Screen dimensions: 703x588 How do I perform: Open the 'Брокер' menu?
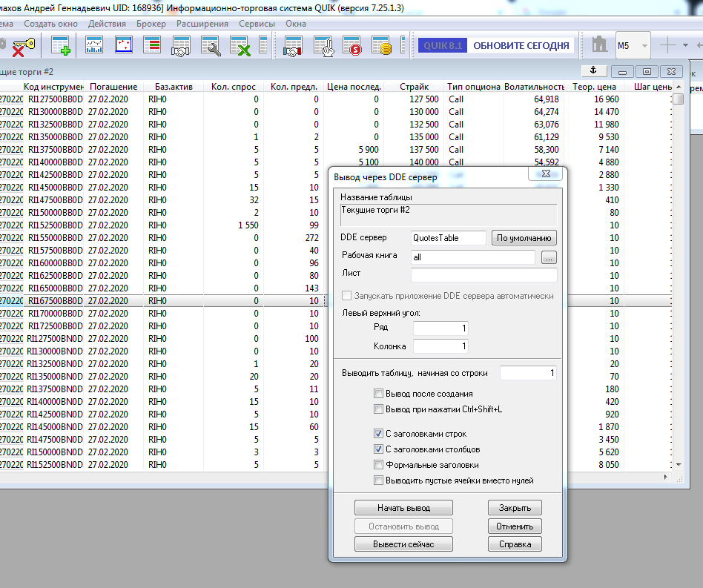point(151,24)
